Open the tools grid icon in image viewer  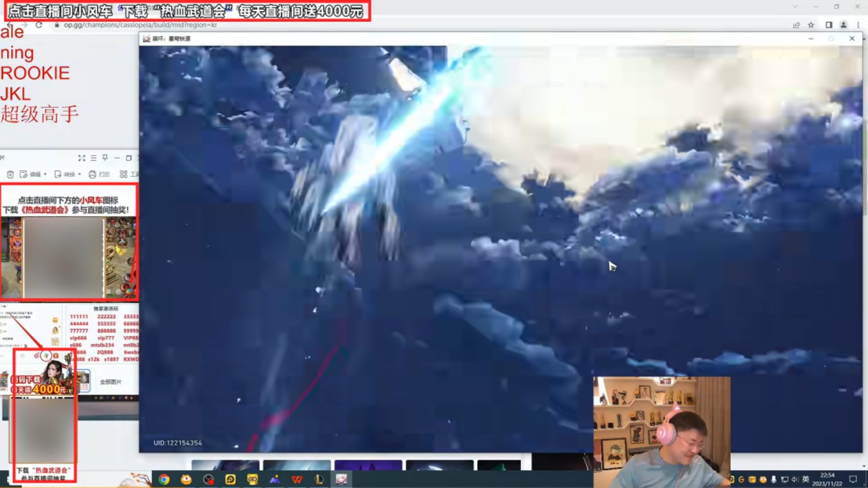(x=124, y=174)
